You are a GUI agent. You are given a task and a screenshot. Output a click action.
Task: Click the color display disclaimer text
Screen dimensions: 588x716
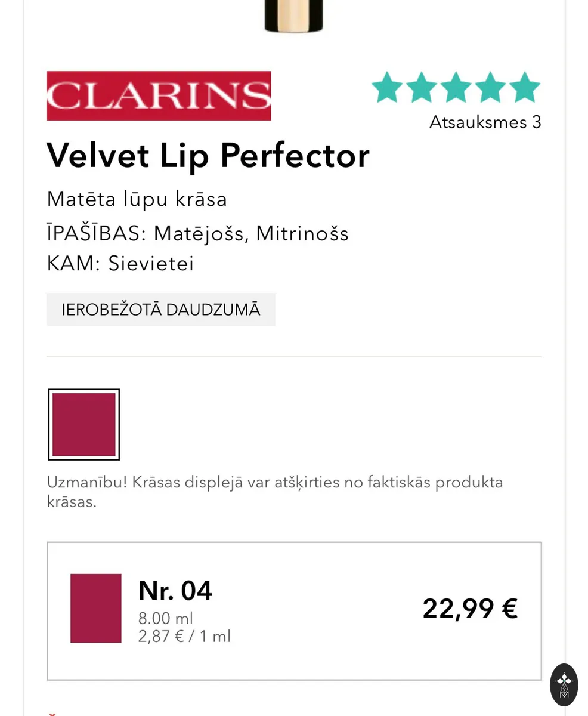pyautogui.click(x=275, y=492)
